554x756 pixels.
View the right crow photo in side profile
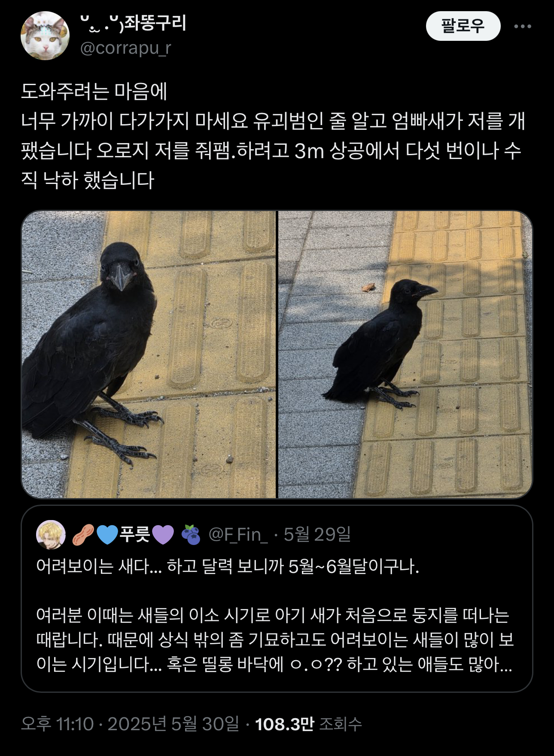click(x=405, y=355)
